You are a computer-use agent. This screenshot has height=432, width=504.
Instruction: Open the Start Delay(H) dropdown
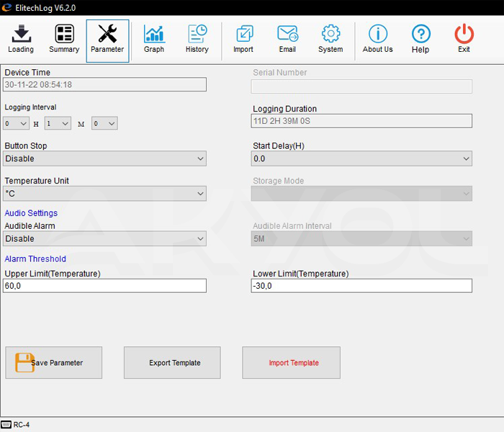pyautogui.click(x=361, y=158)
